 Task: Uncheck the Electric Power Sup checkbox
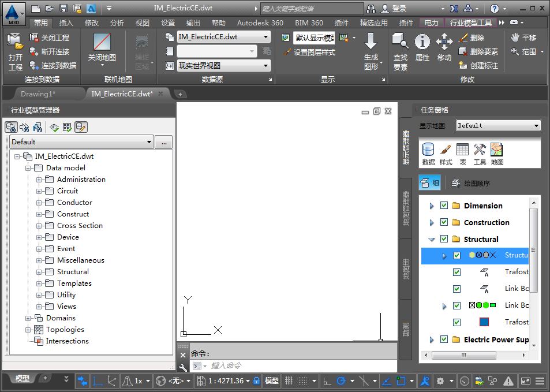[x=444, y=339]
